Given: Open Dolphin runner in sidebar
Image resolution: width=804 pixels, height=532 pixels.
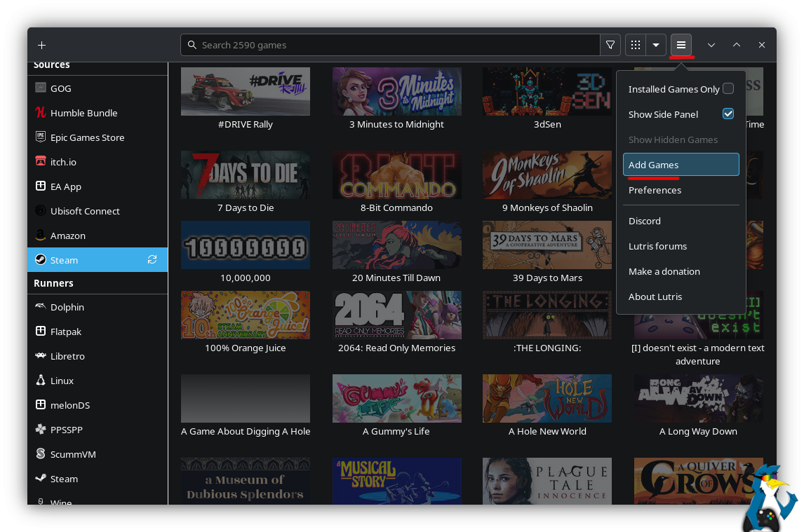Looking at the screenshot, I should [x=67, y=307].
